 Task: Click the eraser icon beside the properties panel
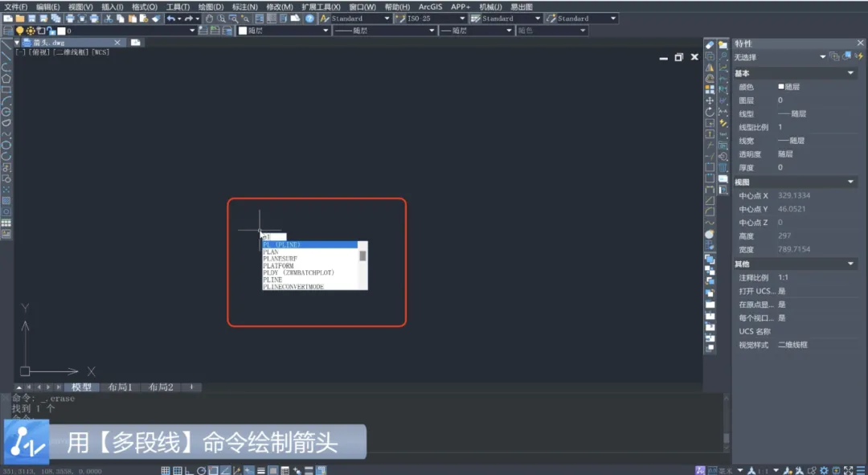tap(710, 45)
